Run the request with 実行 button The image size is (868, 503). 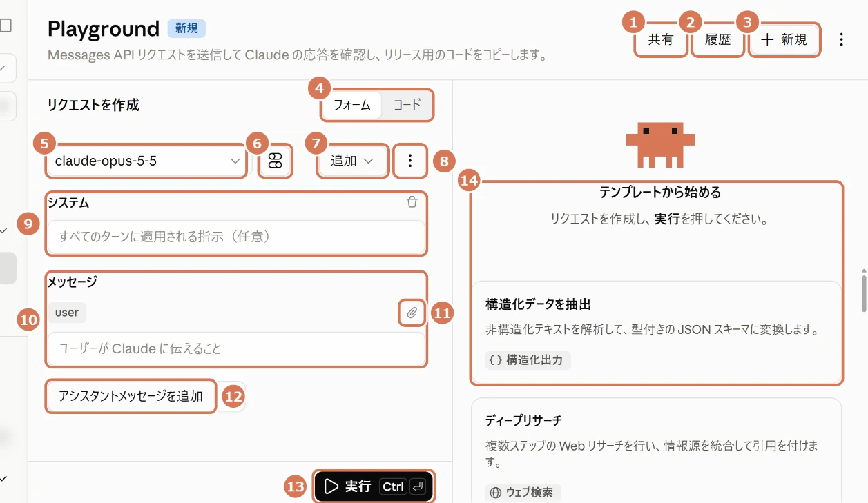(374, 486)
